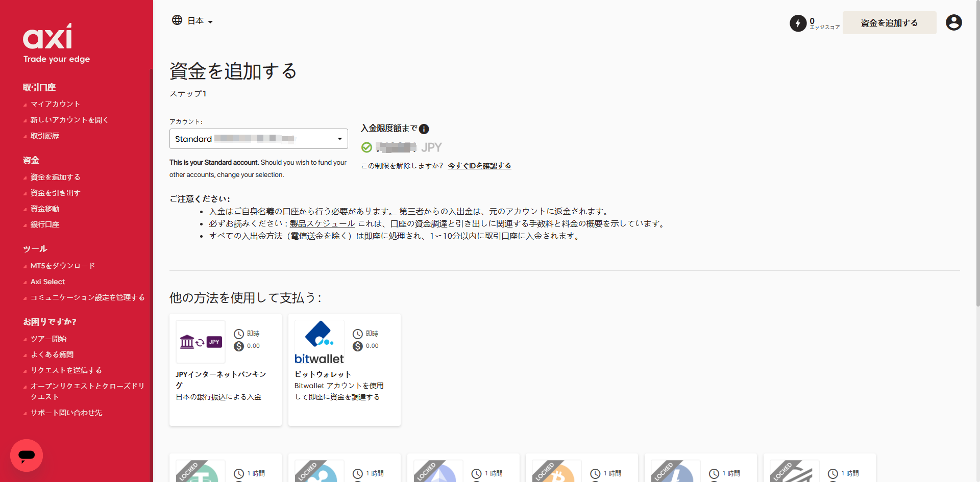Click the 銀行口座 sidebar item

point(45,224)
